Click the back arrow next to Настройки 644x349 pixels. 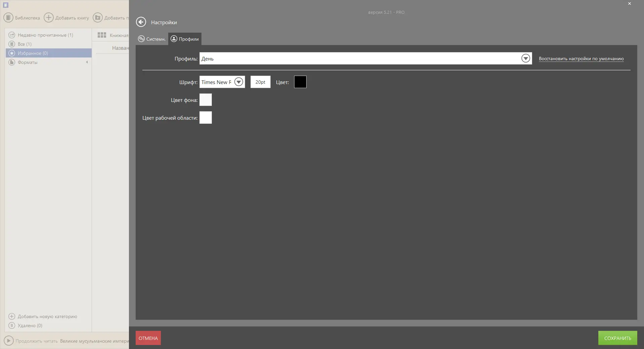point(141,22)
